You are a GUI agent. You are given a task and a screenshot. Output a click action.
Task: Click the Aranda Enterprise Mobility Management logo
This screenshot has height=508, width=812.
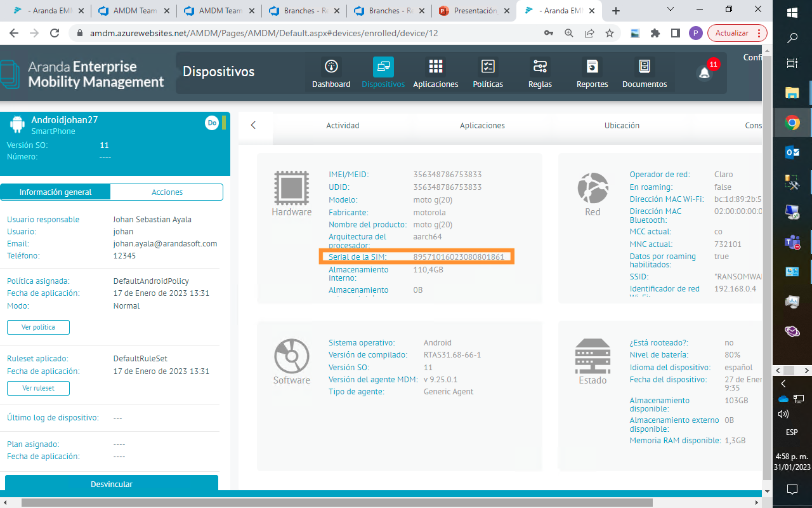click(82, 74)
